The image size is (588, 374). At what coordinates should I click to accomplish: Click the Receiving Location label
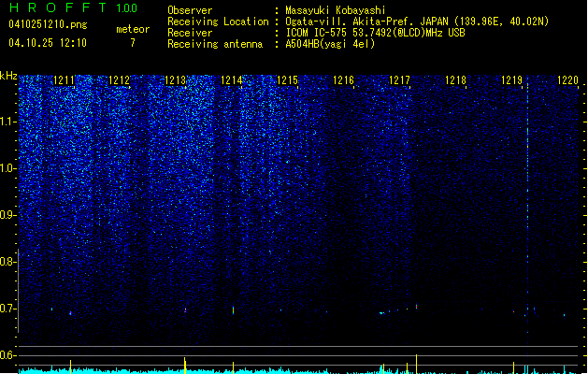tap(218, 22)
